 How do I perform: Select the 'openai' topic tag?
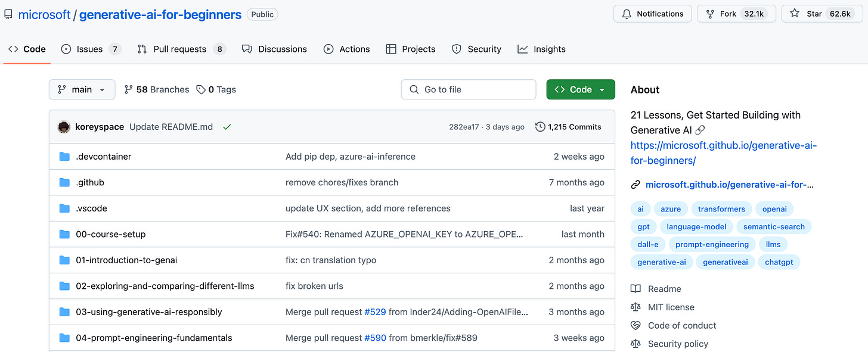coord(774,209)
